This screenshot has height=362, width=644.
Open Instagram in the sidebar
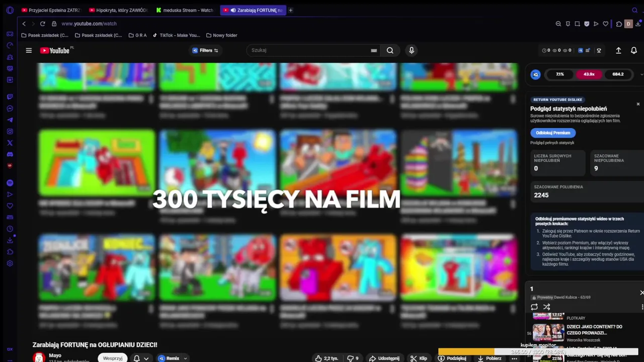[x=10, y=132]
